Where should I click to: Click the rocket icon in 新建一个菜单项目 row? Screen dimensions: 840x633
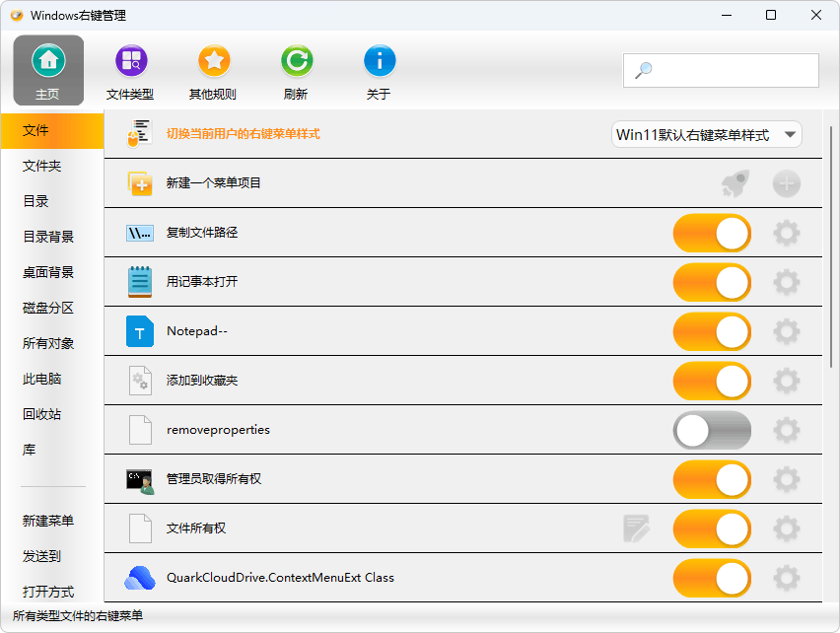click(735, 183)
